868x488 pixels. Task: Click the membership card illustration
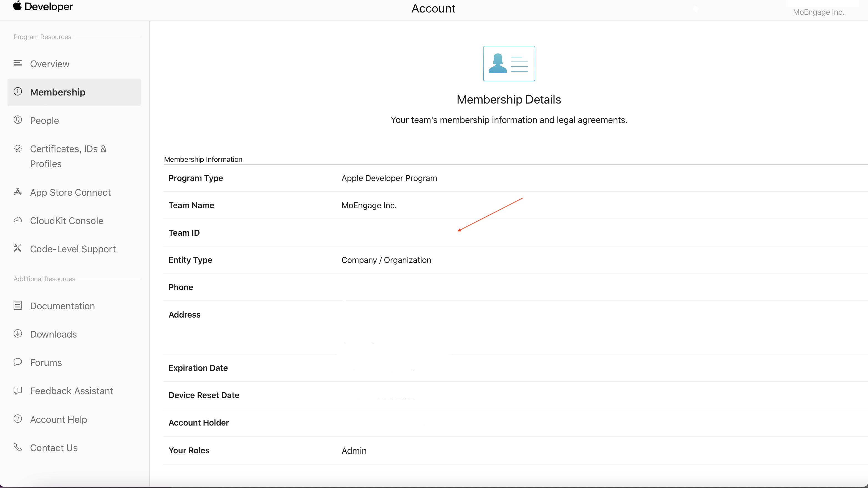pyautogui.click(x=509, y=63)
